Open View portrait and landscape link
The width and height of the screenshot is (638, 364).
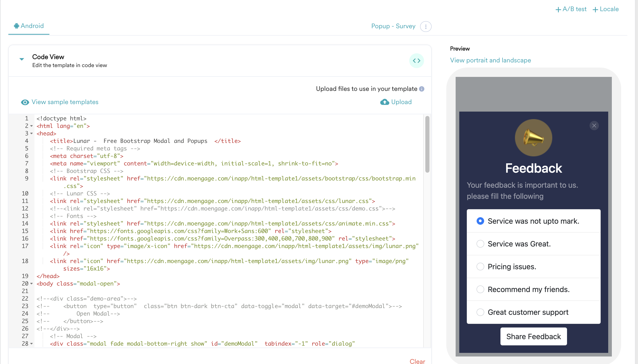pos(490,60)
